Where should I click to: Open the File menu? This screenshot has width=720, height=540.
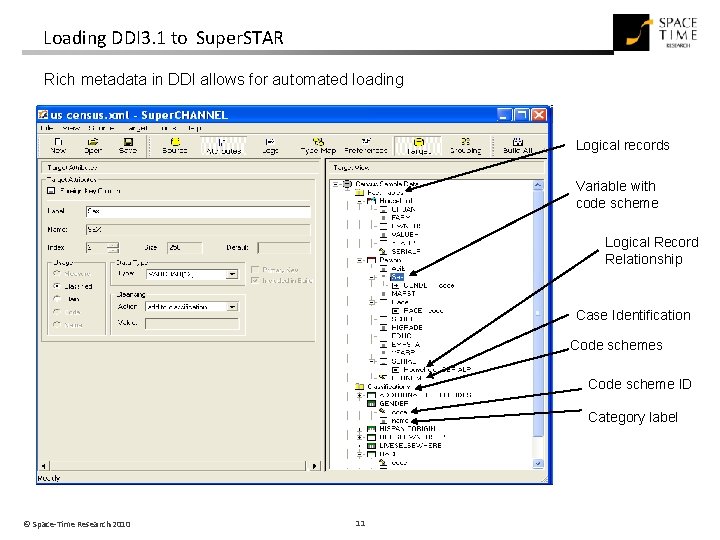click(x=47, y=128)
